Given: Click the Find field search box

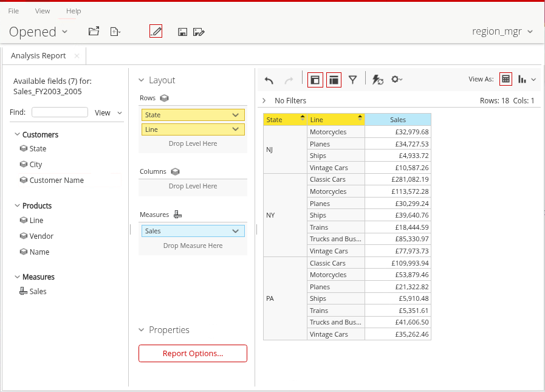Looking at the screenshot, I should pos(60,112).
